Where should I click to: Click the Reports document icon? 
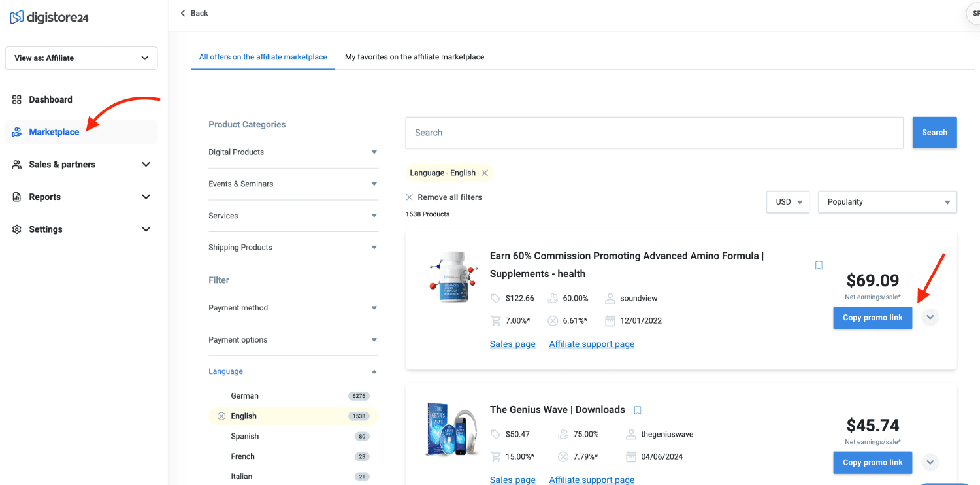pyautogui.click(x=17, y=197)
